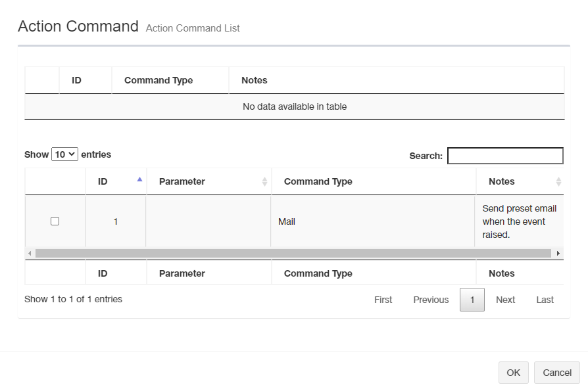Focus the Search input field
The image size is (588, 391).
tap(504, 156)
